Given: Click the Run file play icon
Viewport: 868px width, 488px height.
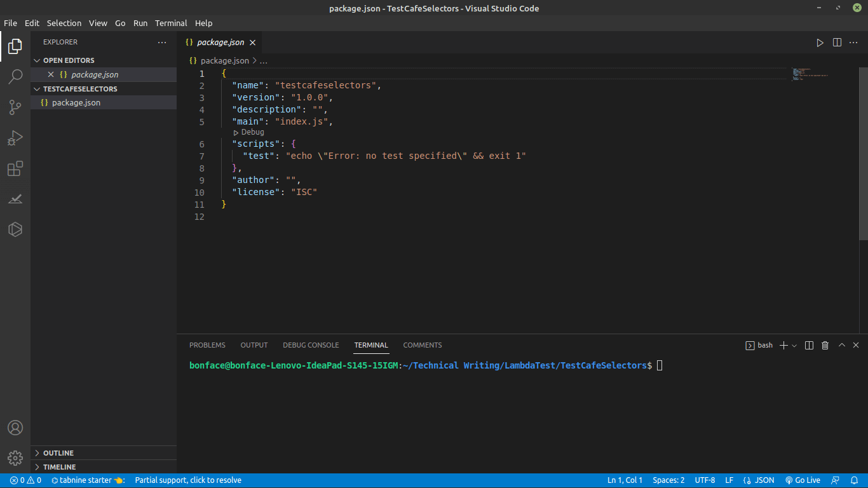Looking at the screenshot, I should (x=820, y=42).
